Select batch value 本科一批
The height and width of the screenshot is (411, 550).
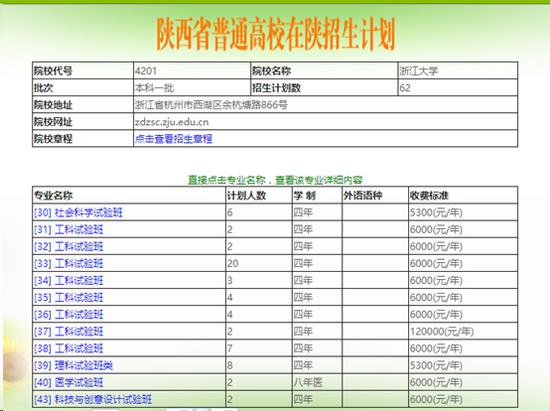(x=155, y=88)
